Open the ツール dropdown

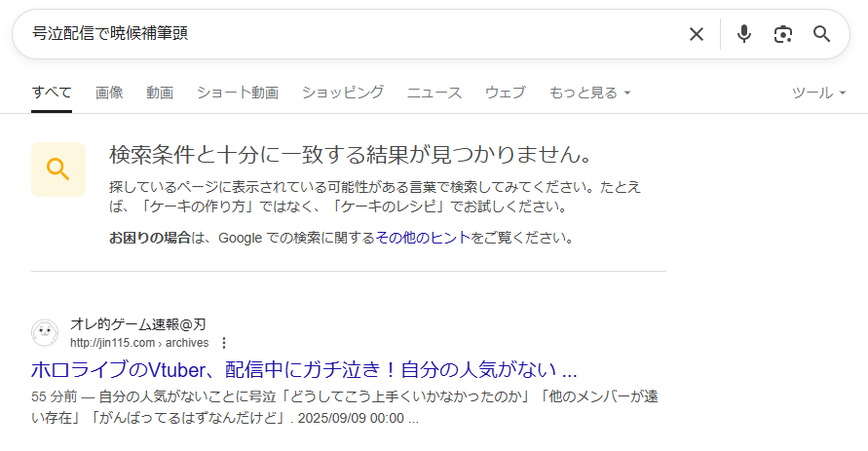pyautogui.click(x=818, y=93)
